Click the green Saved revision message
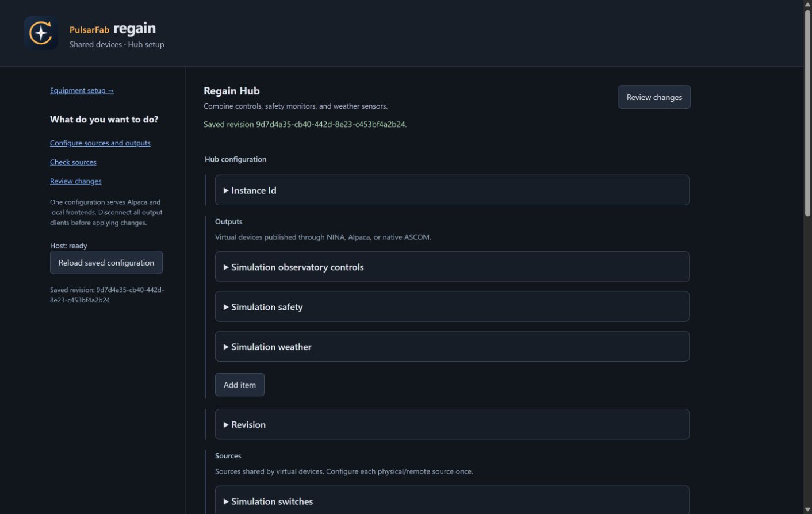The width and height of the screenshot is (812, 514). [x=305, y=124]
